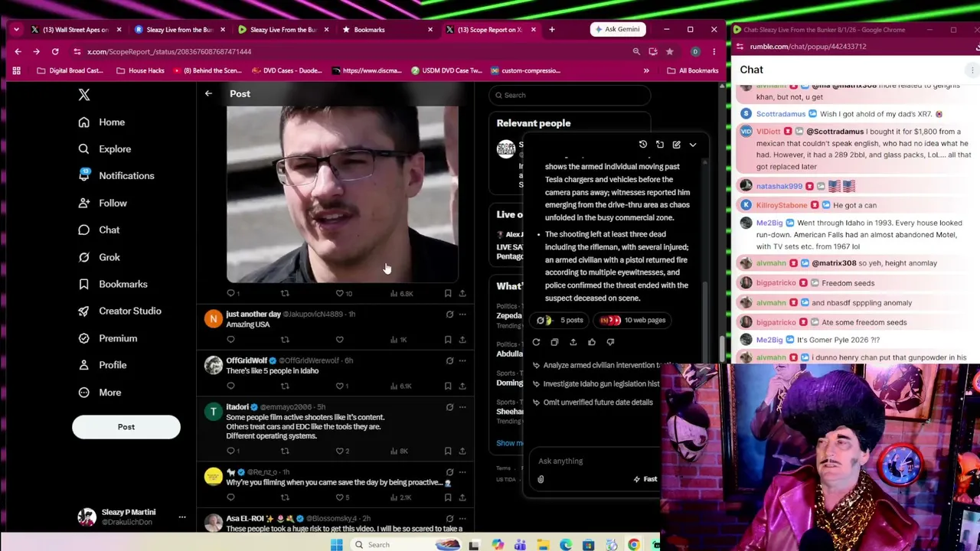The width and height of the screenshot is (980, 551).
Task: Regenerate the Grok response
Action: click(x=536, y=342)
